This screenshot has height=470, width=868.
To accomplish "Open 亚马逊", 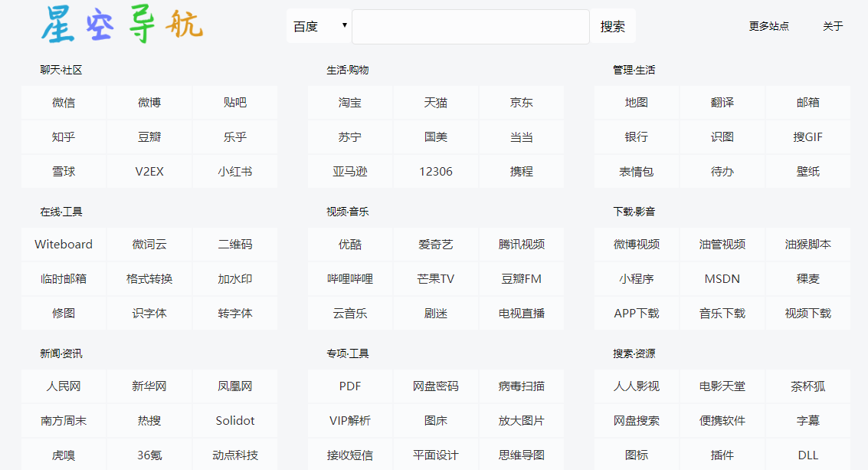I will (x=350, y=171).
